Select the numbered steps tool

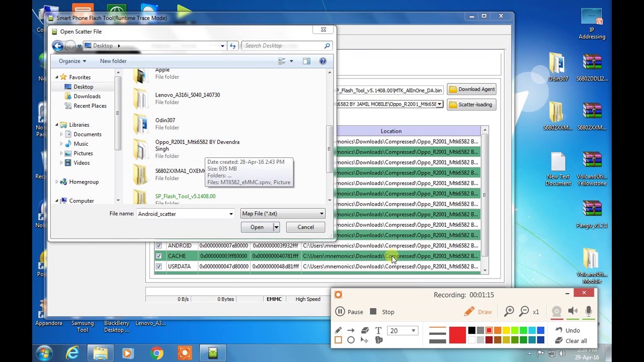tap(378, 340)
